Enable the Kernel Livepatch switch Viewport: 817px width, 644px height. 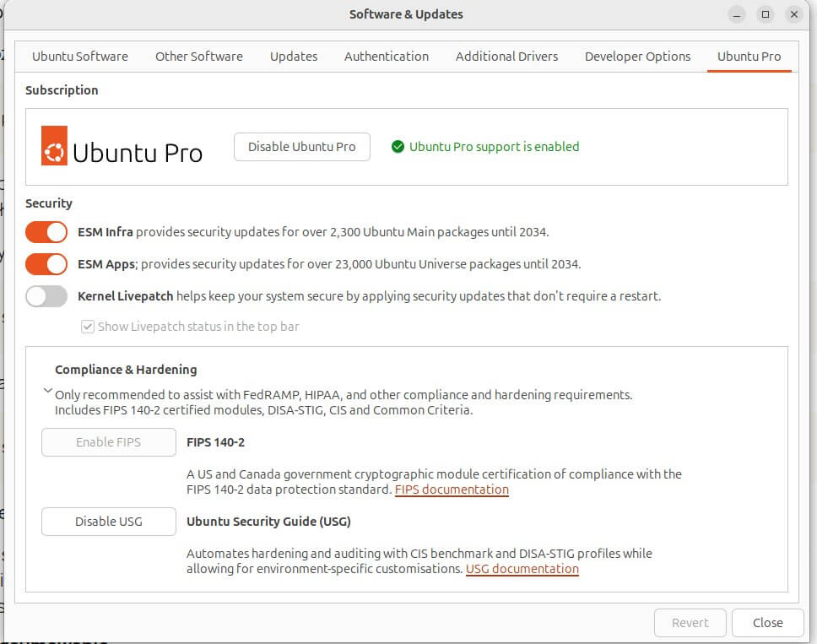click(x=46, y=296)
